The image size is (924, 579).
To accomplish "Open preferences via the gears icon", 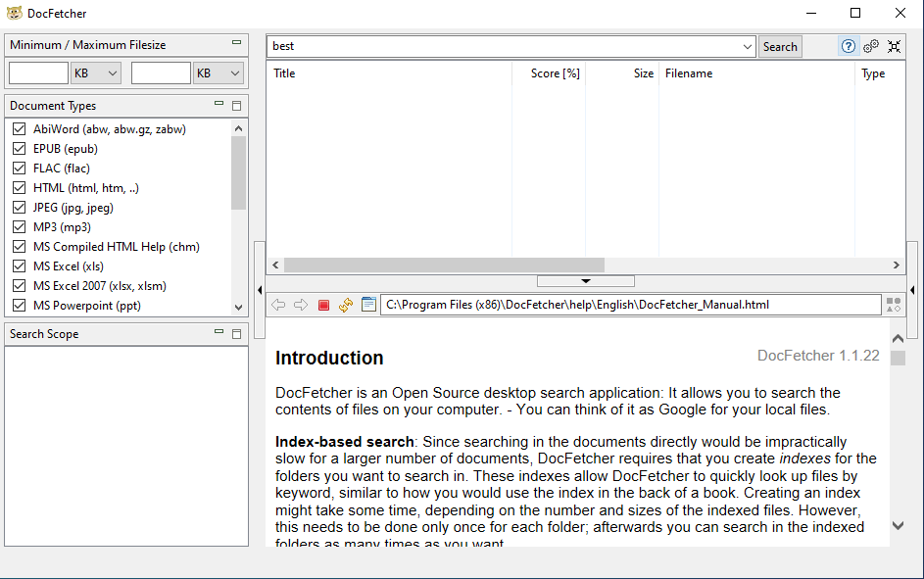I will coord(871,46).
